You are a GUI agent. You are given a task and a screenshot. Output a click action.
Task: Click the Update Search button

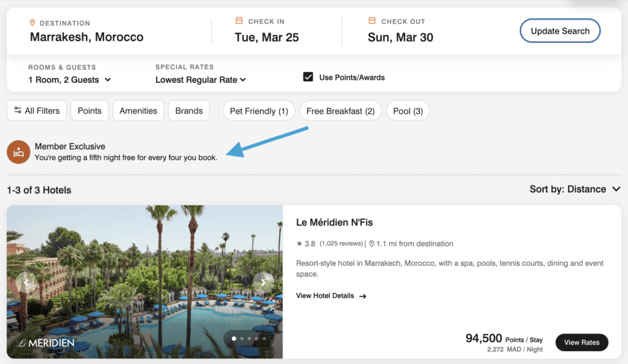560,31
